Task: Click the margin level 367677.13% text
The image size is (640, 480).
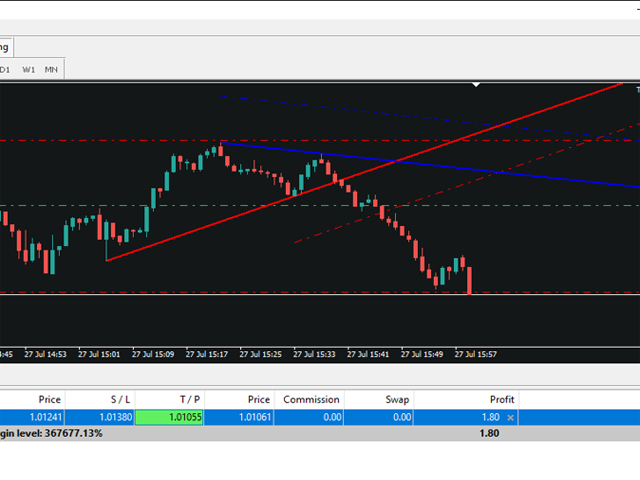Action: [x=51, y=433]
